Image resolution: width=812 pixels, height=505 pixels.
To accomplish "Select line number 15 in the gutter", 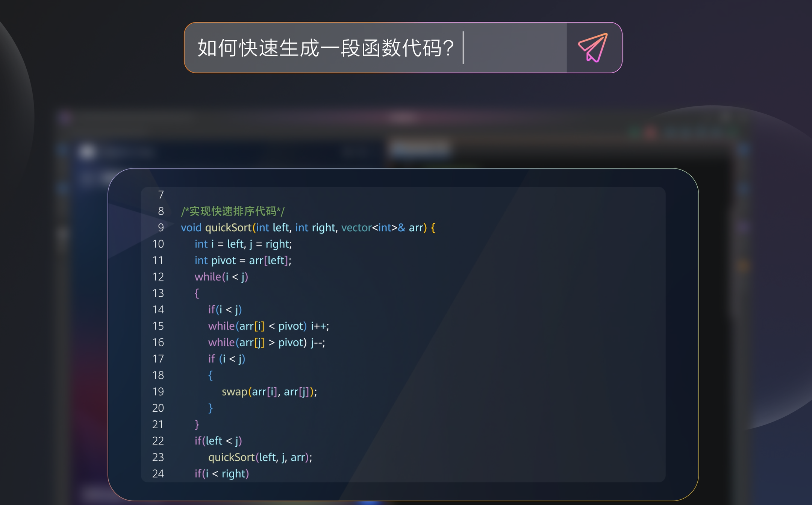I will pyautogui.click(x=158, y=326).
